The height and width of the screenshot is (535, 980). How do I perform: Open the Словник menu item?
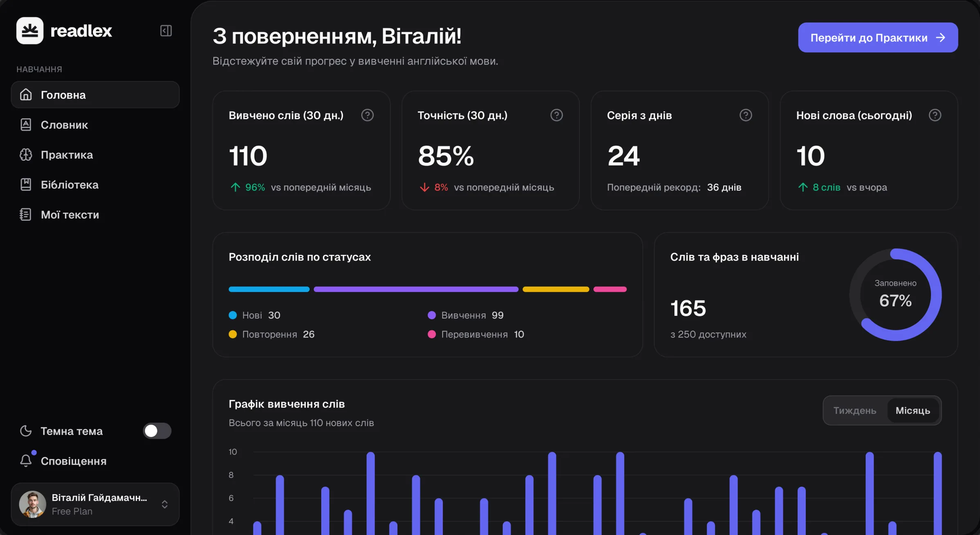click(95, 125)
